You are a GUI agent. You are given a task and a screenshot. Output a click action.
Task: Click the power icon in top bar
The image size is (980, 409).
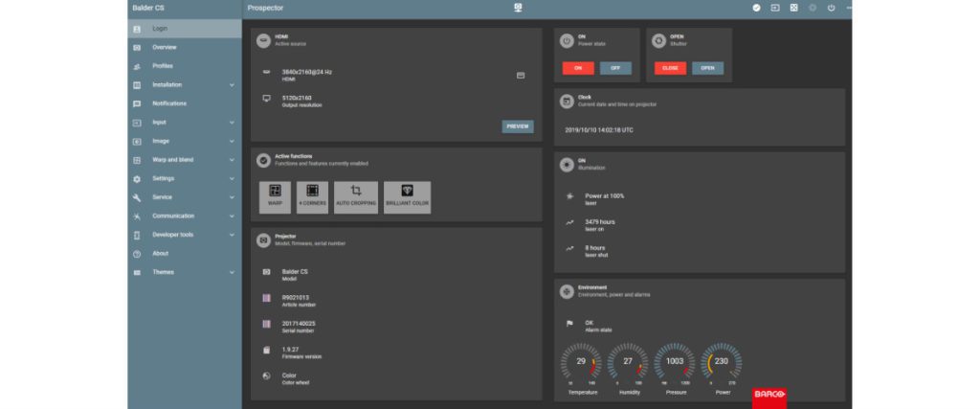(832, 8)
